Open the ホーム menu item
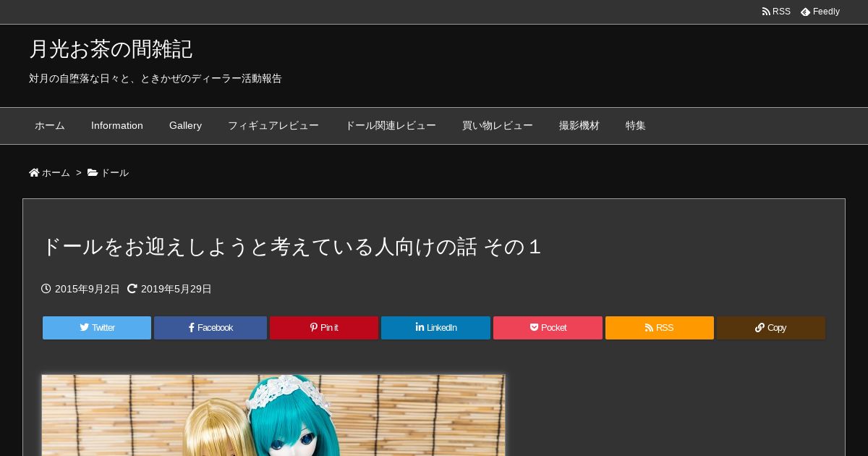The height and width of the screenshot is (456, 868). point(50,126)
